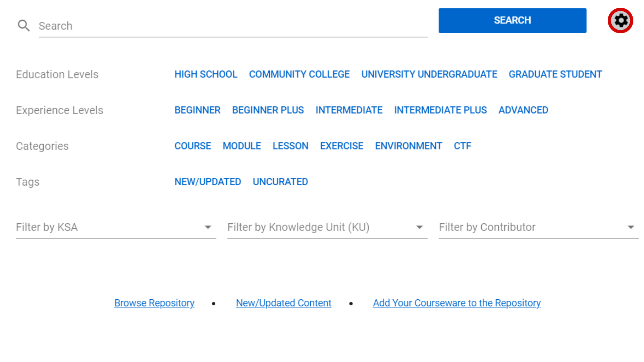The height and width of the screenshot is (362, 644).
Task: Select ADVANCED experience level
Action: tap(523, 110)
